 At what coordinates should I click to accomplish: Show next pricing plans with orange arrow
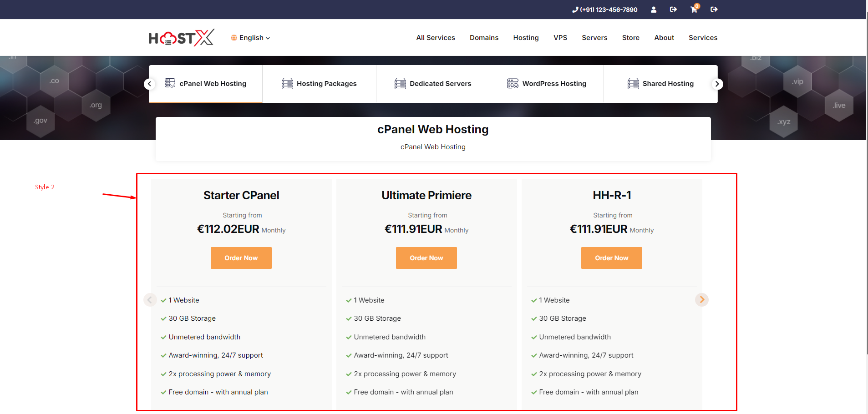(701, 300)
